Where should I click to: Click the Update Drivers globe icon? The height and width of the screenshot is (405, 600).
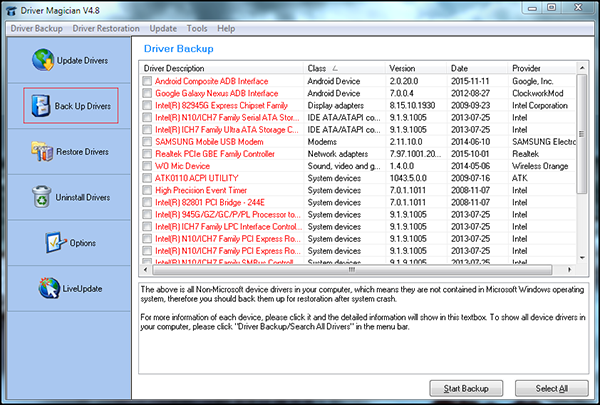(x=43, y=60)
